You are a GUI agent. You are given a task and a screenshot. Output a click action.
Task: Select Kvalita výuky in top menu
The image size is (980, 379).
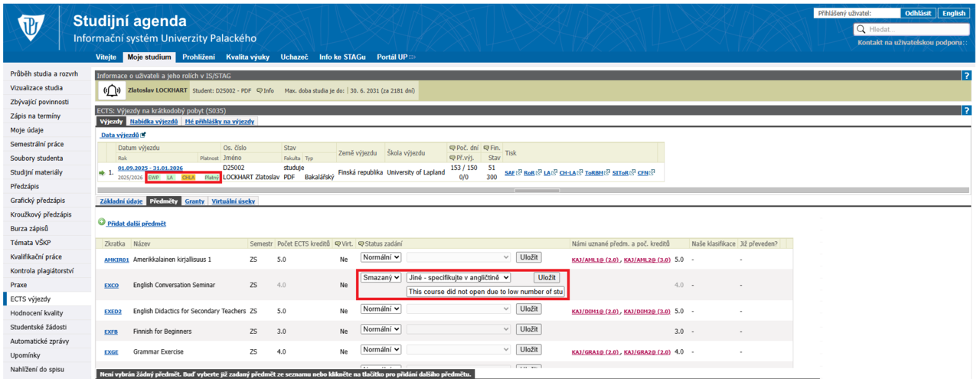[x=247, y=57]
